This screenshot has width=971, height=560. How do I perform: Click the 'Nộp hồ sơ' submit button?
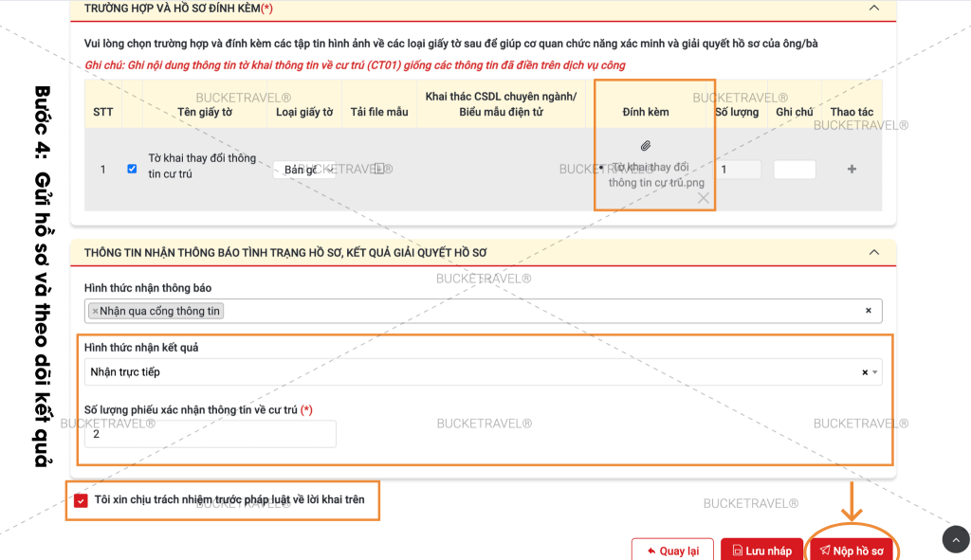[x=852, y=551]
